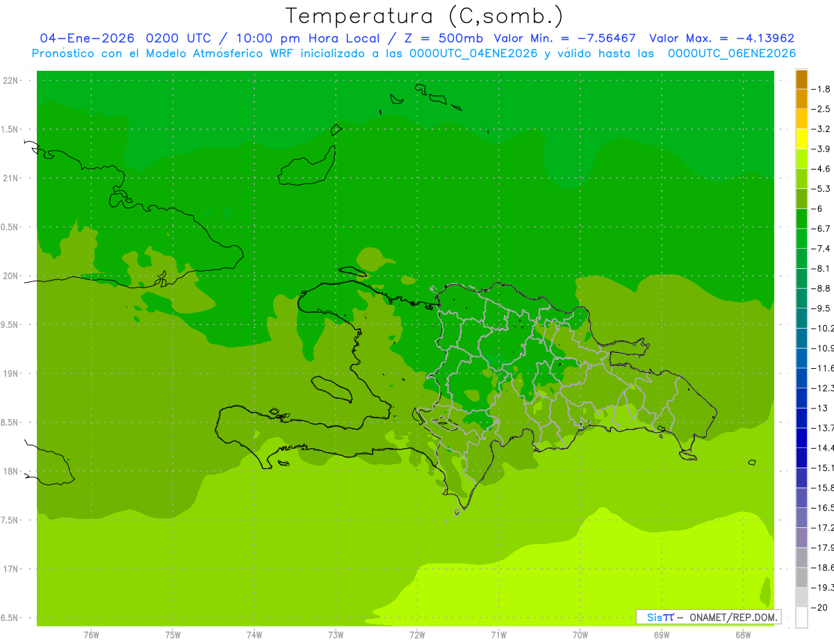
Task: Click green swatch between -6 and -6.7
Action: click(801, 219)
